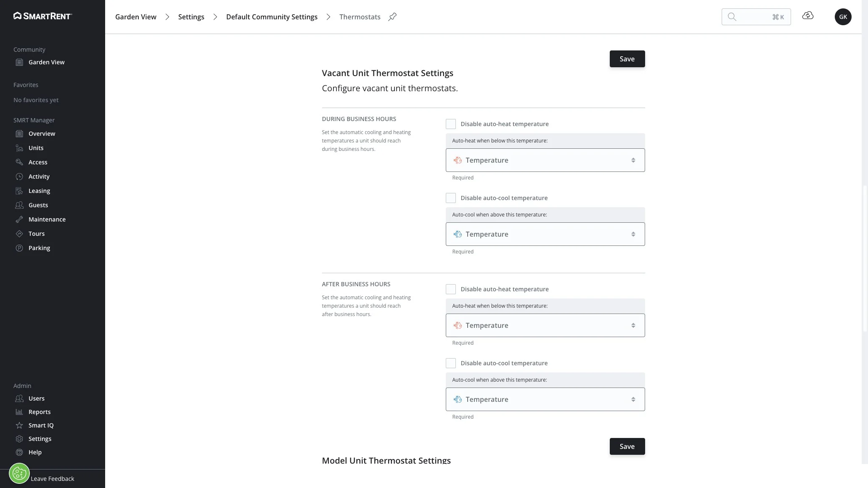
Task: Click 'AFTER BUSINESS HOURS' section label
Action: point(356,284)
